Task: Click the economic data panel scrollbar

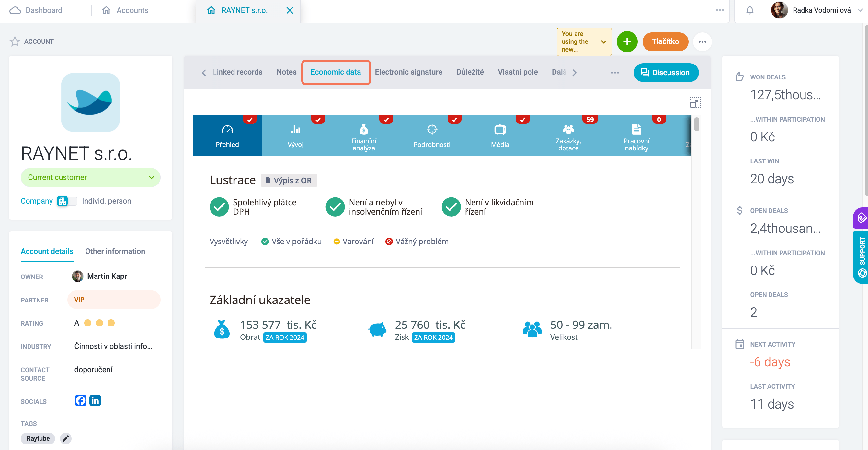Action: point(696,124)
